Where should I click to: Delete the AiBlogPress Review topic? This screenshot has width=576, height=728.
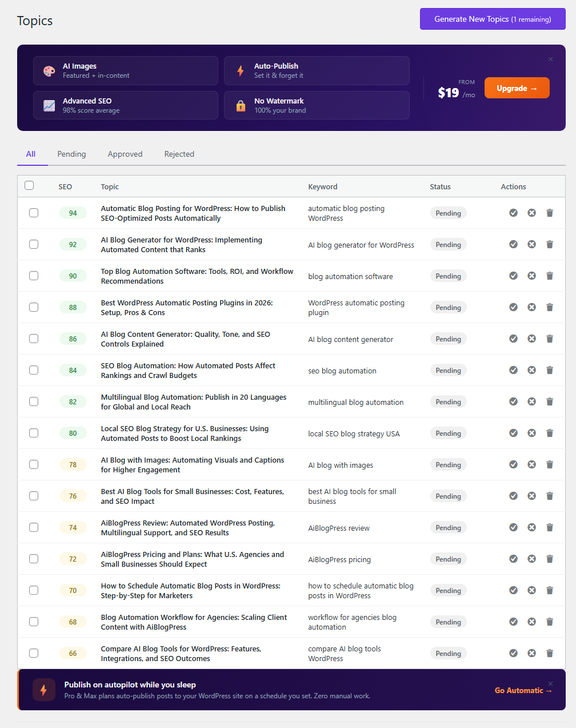coord(550,527)
